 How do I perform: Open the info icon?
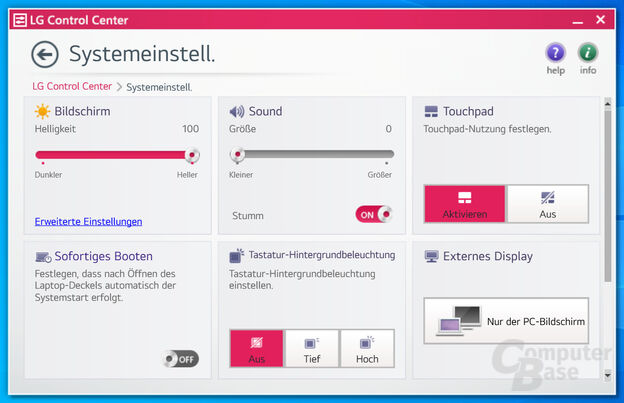[588, 53]
